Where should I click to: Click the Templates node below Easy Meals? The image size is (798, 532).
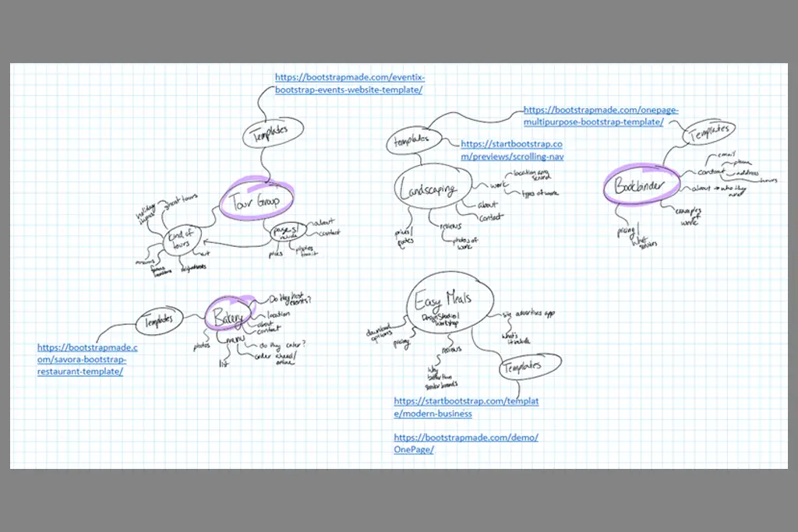pyautogui.click(x=529, y=365)
